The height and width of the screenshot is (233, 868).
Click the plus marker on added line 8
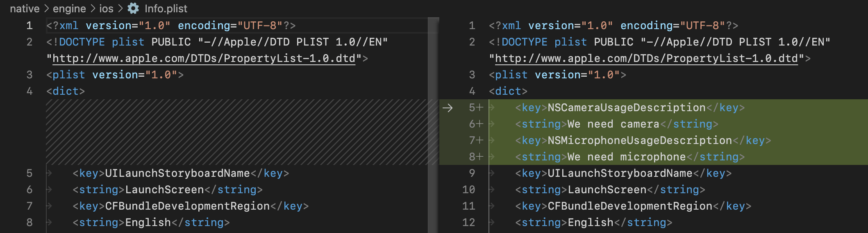click(x=480, y=157)
